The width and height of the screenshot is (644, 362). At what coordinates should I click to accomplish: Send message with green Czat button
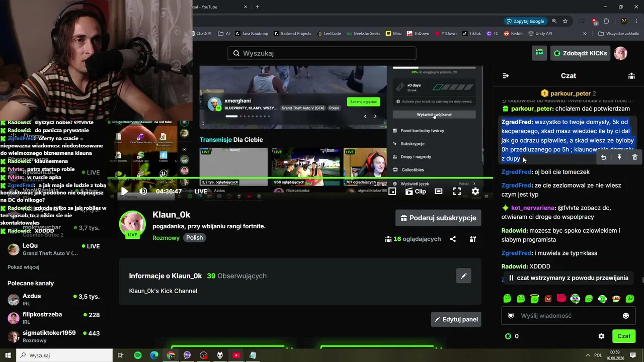click(x=624, y=336)
